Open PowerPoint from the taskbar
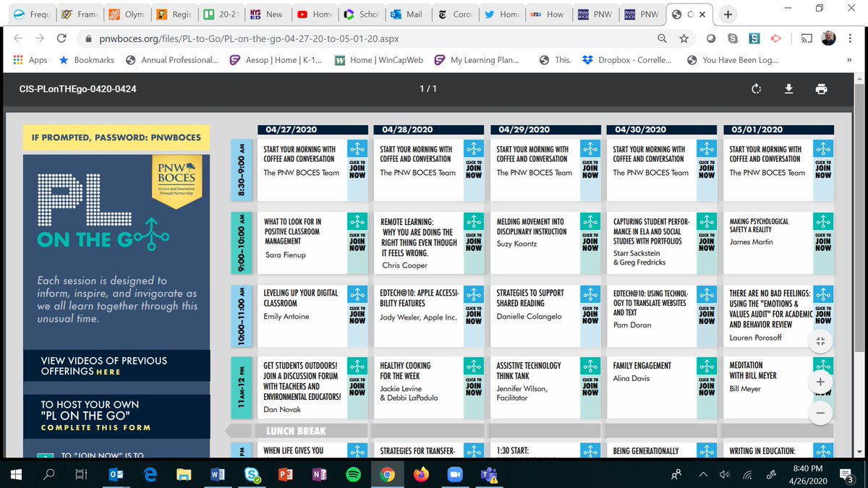Image resolution: width=868 pixels, height=488 pixels. click(x=284, y=474)
